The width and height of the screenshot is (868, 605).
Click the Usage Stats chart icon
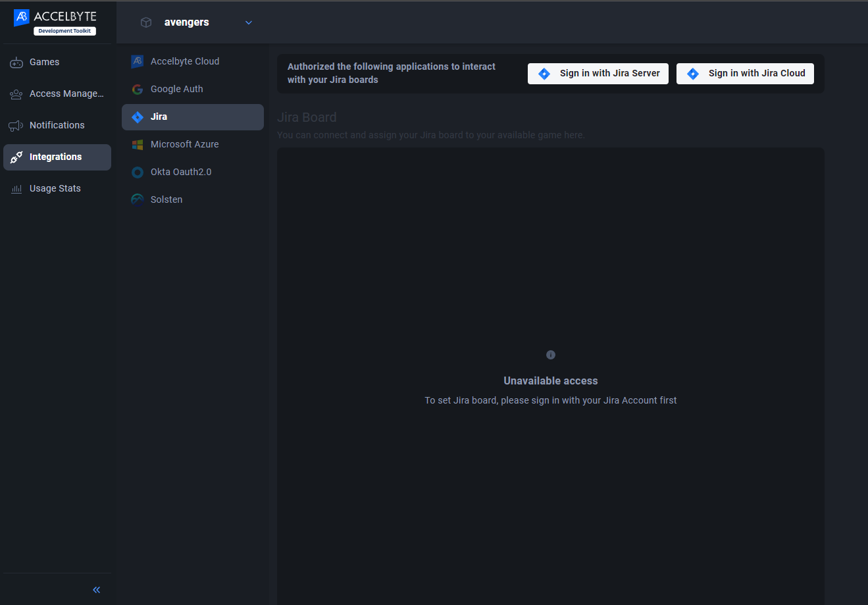tap(16, 189)
